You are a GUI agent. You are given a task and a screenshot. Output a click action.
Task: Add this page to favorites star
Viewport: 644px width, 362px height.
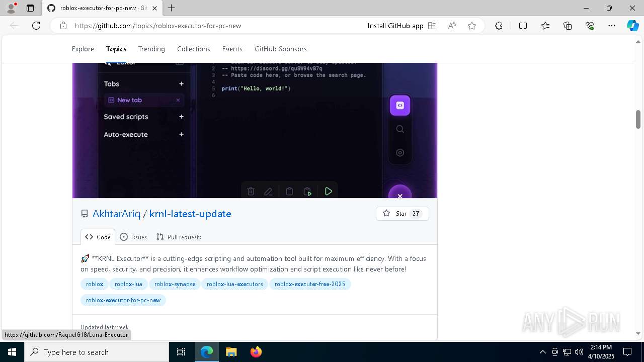tap(472, 26)
